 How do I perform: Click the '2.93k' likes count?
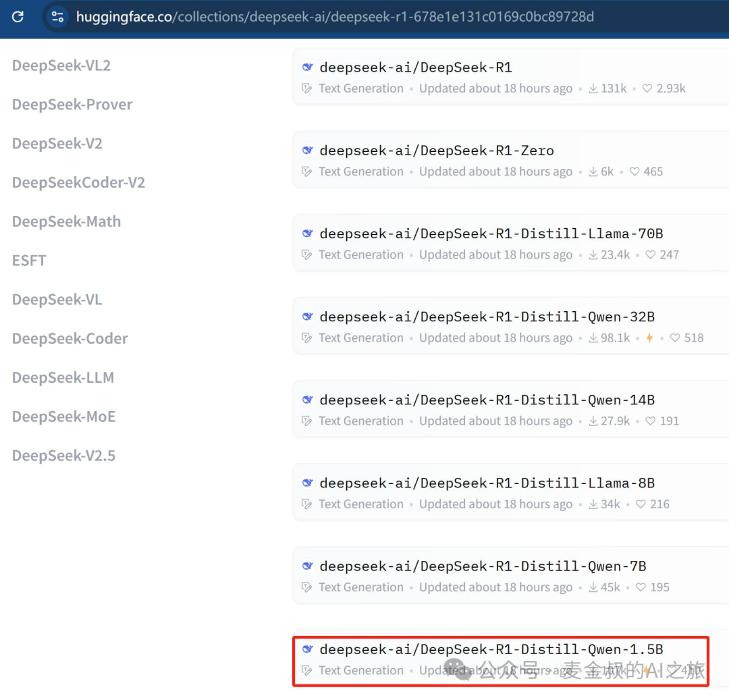(x=671, y=88)
